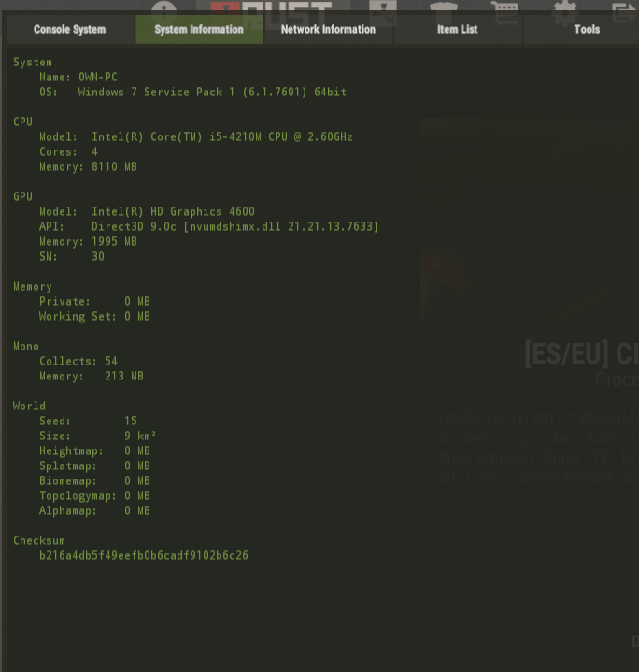639x672 pixels.
Task: Click the Topologymap: 0 MB line
Action: tap(94, 496)
